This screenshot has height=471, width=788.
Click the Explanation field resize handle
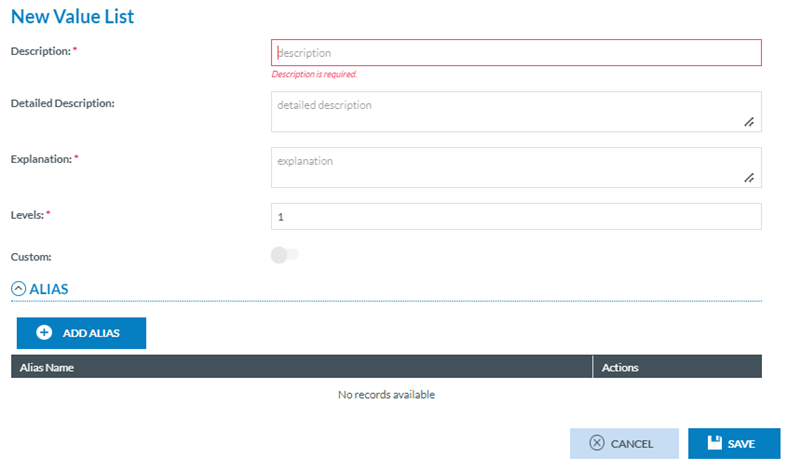(748, 178)
